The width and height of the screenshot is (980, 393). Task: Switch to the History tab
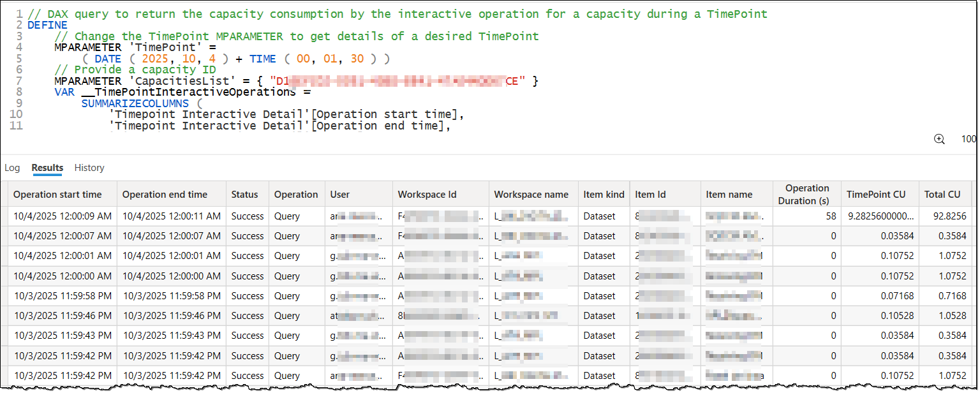(89, 167)
